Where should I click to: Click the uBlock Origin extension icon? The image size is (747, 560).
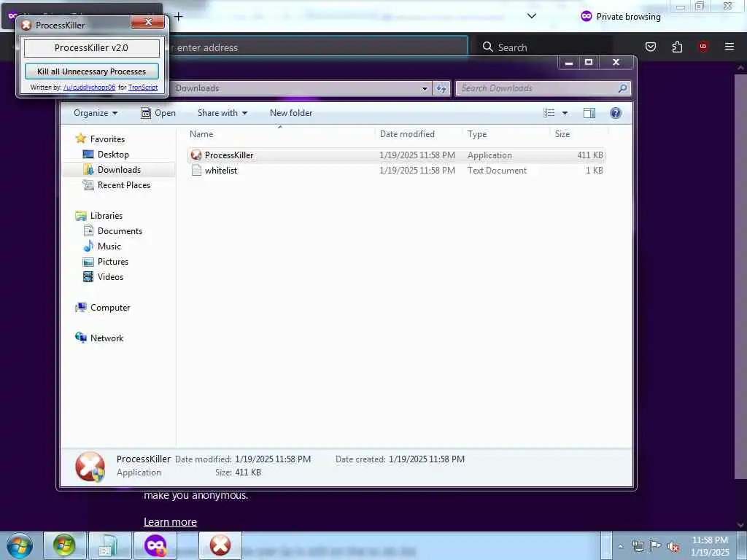pyautogui.click(x=703, y=46)
